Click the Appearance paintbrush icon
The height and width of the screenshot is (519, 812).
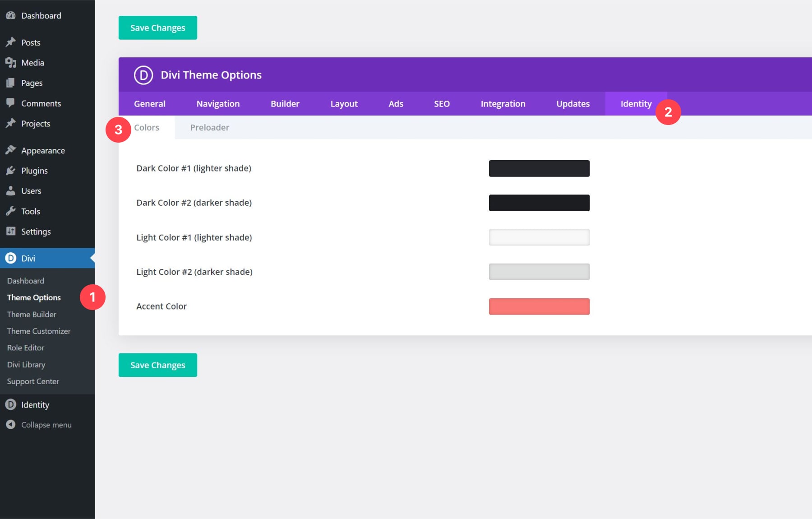[x=11, y=150]
